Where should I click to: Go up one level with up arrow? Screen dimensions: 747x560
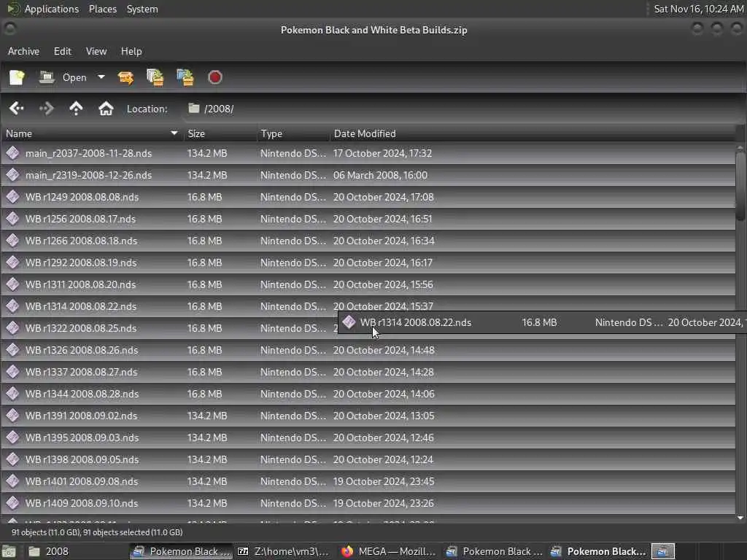coord(76,109)
